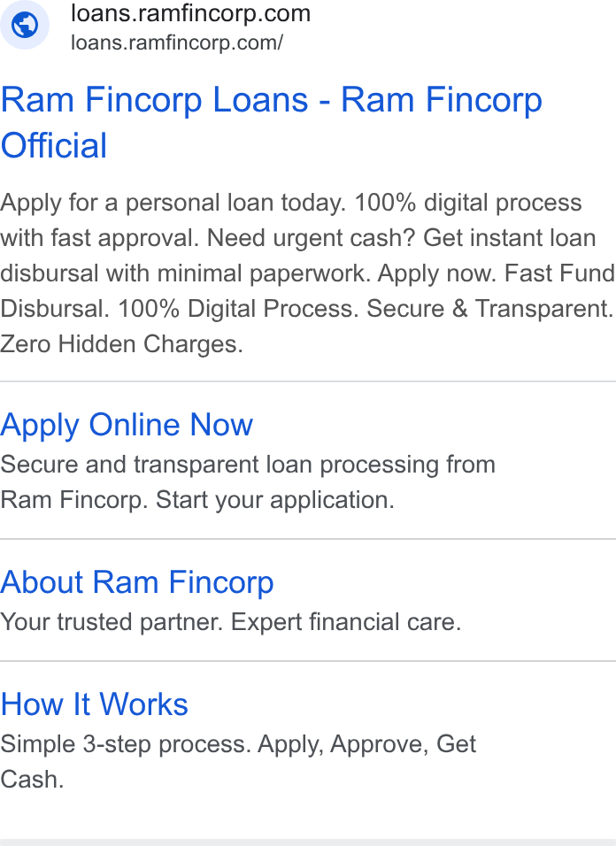Image resolution: width=616 pixels, height=846 pixels.
Task: Click the 'Your trusted partner' description
Action: (112, 622)
